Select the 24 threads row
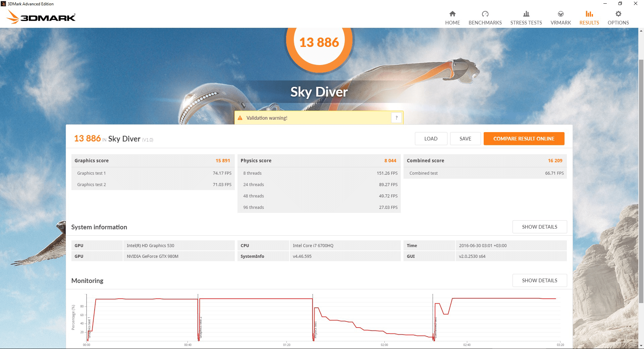Viewport: 644px width, 349px height. tap(319, 184)
